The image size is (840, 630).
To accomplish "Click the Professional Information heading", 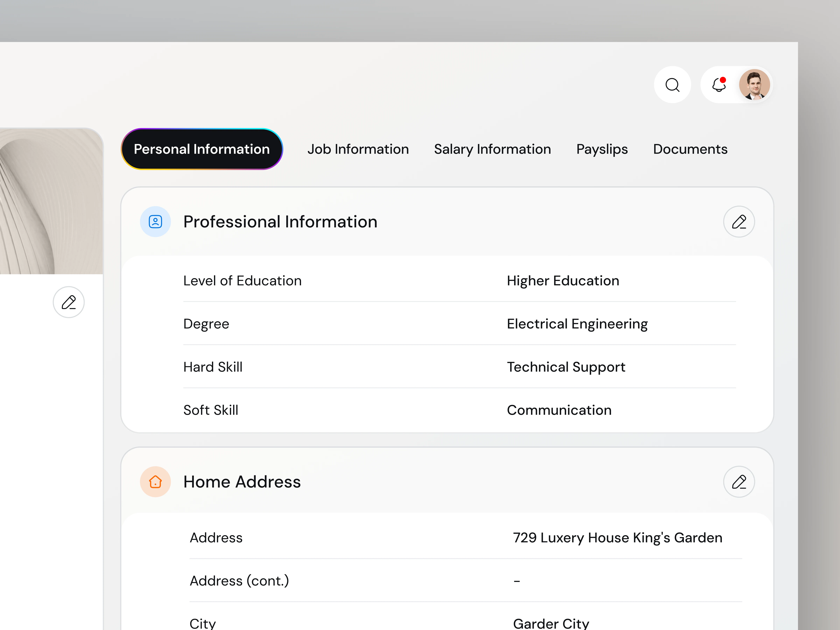I will pyautogui.click(x=280, y=222).
